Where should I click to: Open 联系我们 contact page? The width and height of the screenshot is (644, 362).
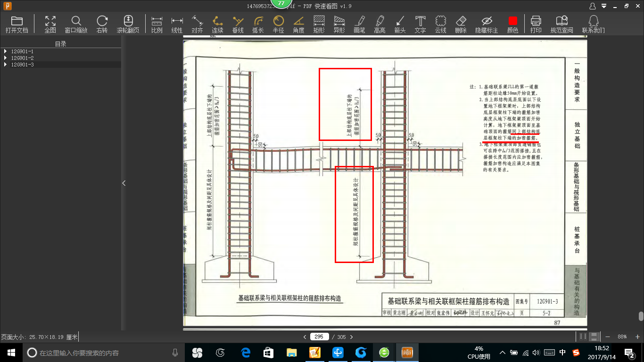594,24
